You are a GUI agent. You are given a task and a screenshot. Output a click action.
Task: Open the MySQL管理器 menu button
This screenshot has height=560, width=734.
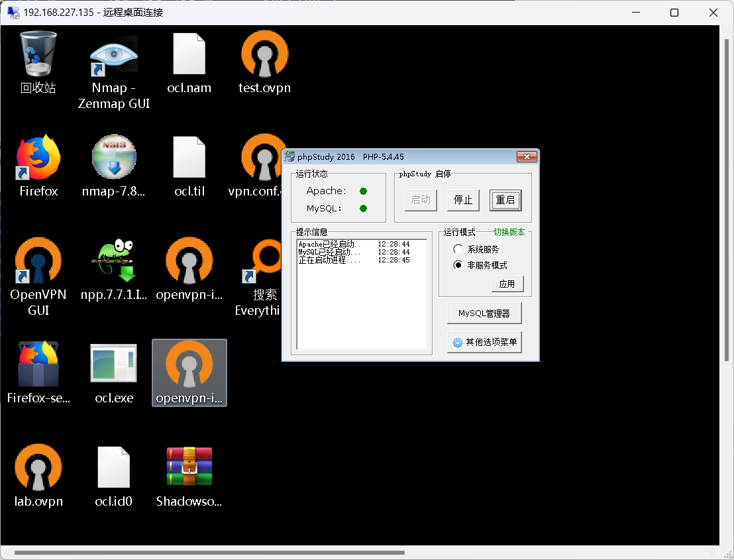484,313
